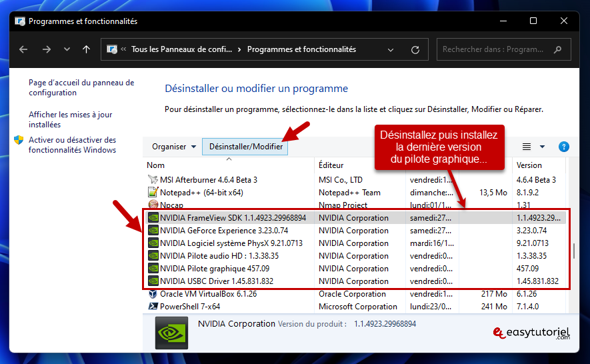Click version cell 8.1.9.2
Screen dimensions: 590x364
pyautogui.click(x=527, y=193)
